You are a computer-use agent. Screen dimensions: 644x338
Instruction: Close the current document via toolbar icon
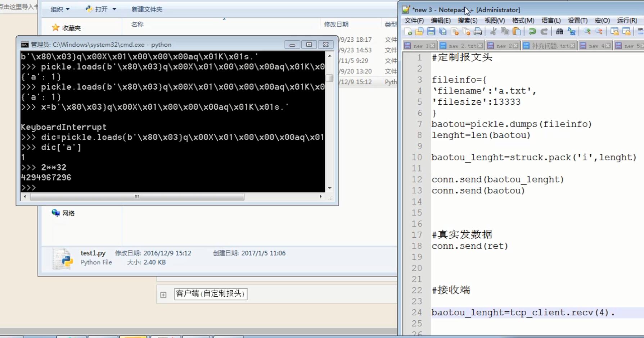[455, 32]
